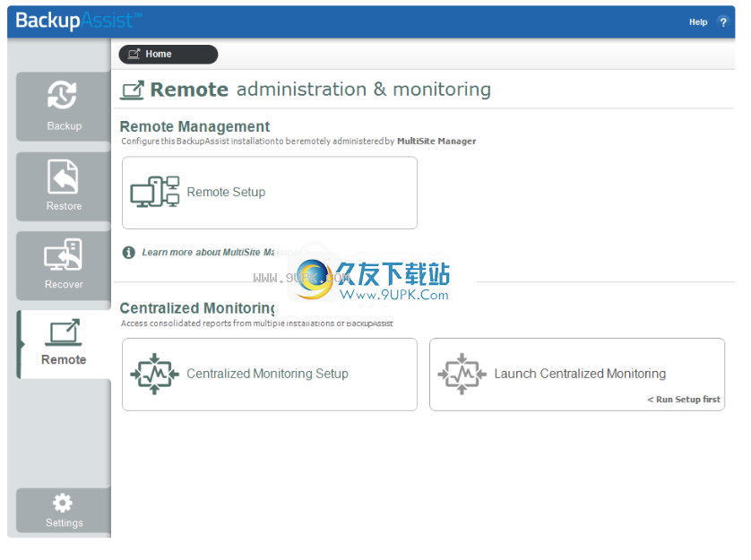Click the info icon beside Learn more
The height and width of the screenshot is (560, 751).
129,253
